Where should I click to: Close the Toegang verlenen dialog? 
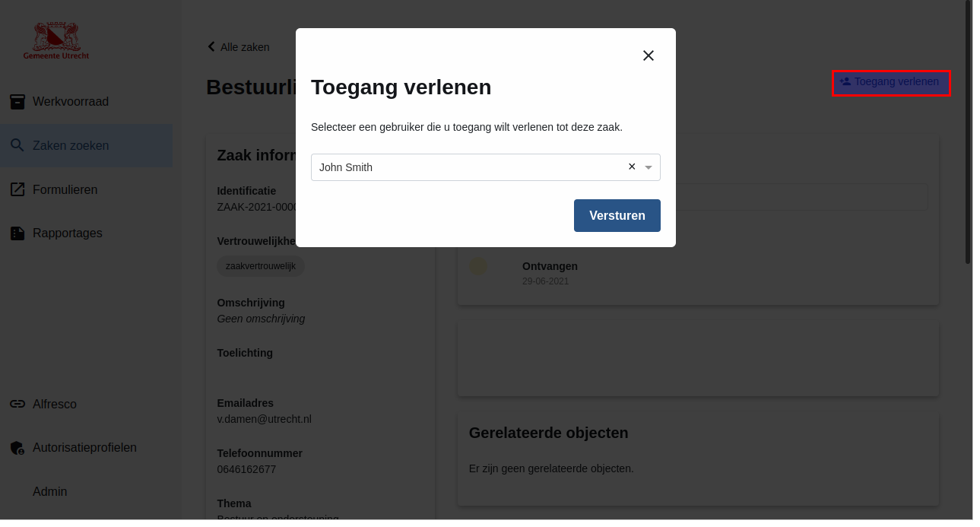tap(649, 56)
